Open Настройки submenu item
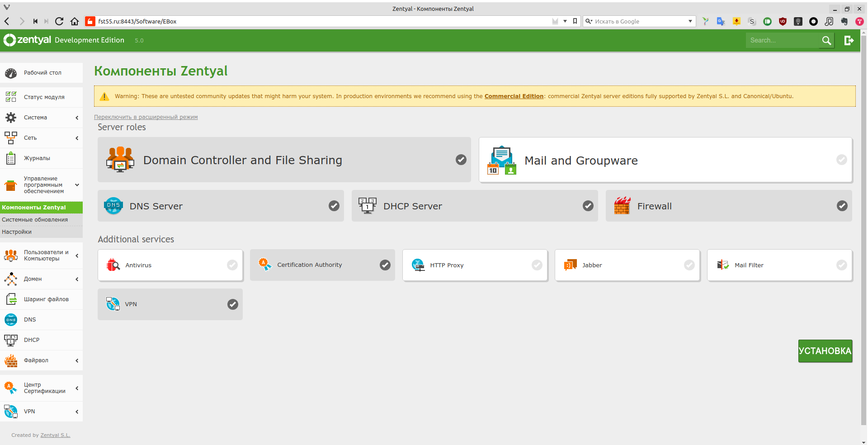Image resolution: width=868 pixels, height=445 pixels. [41, 232]
